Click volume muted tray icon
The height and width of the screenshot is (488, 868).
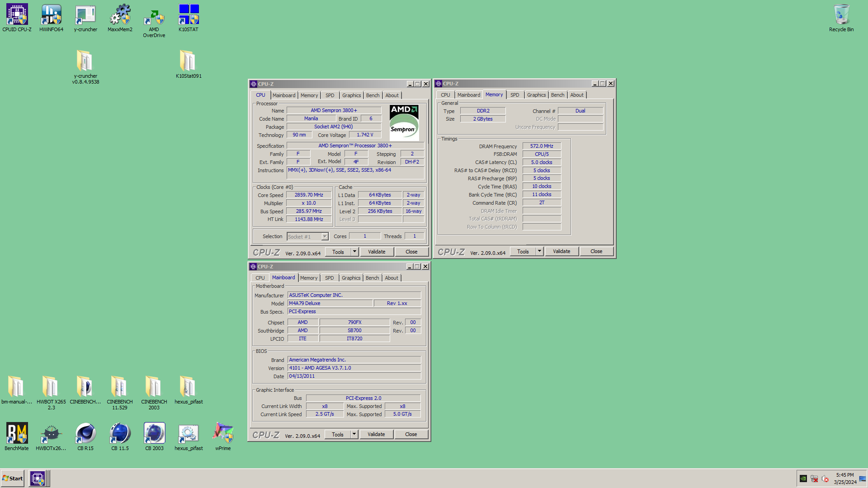tap(825, 479)
